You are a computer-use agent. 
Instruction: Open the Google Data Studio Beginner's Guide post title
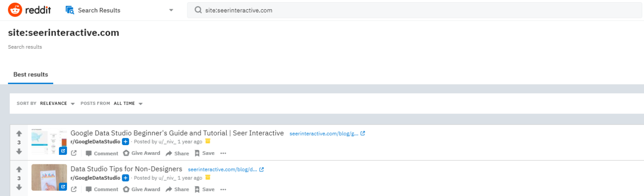177,133
